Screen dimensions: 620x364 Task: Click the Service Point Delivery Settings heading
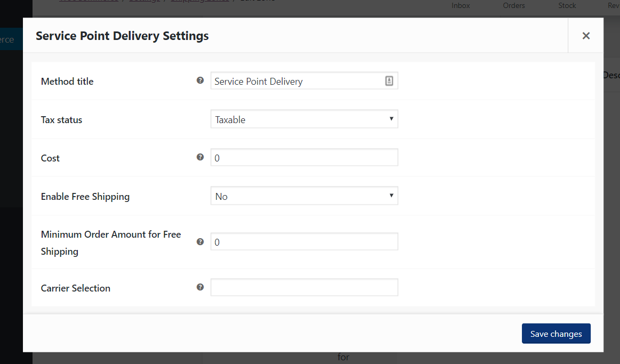tap(122, 36)
